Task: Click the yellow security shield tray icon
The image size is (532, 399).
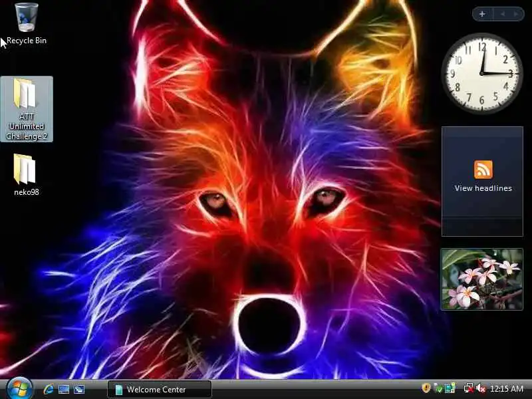Action: pos(426,388)
